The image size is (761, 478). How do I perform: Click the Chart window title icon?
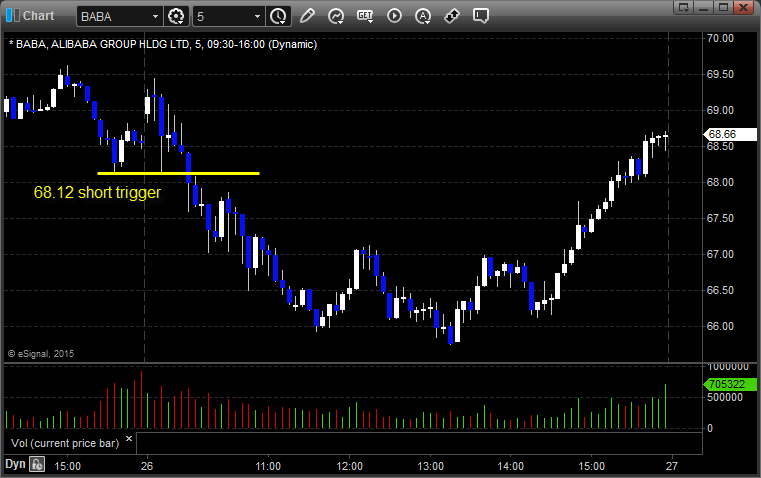[12, 16]
